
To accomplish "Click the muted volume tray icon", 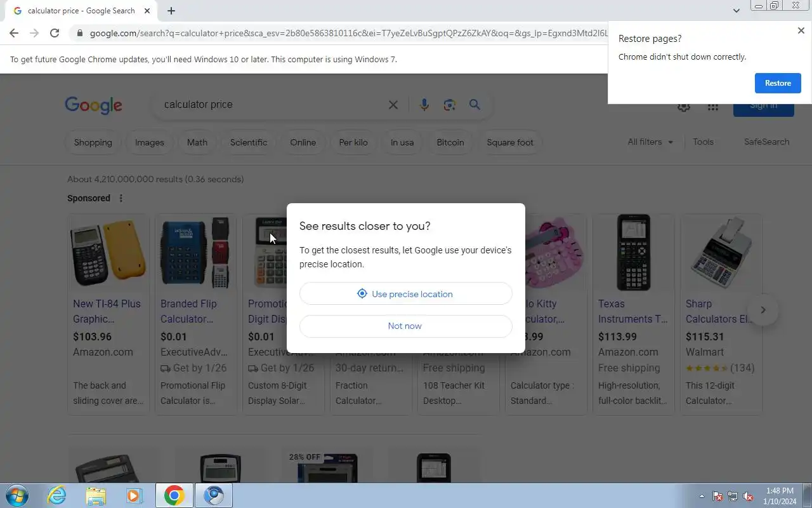I will click(x=749, y=496).
